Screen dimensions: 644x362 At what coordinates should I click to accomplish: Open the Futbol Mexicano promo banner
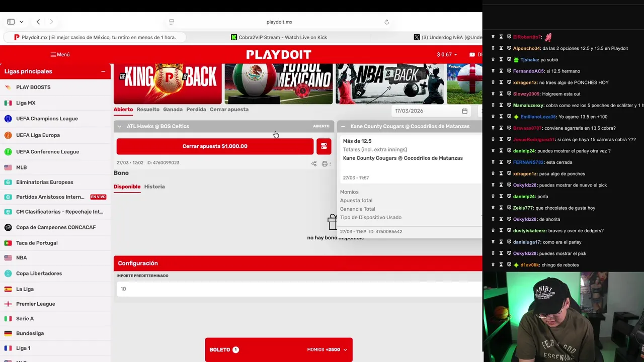(278, 83)
